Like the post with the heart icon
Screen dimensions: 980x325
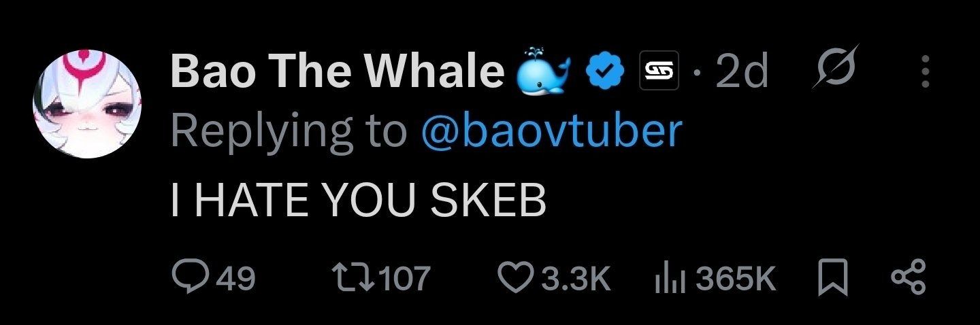click(x=516, y=277)
